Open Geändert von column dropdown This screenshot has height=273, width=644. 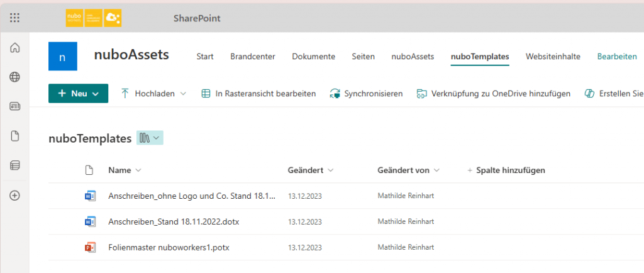click(436, 170)
